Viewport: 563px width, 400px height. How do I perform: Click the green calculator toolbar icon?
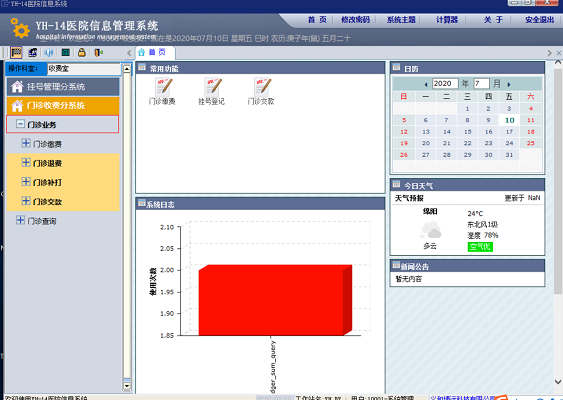[x=66, y=53]
